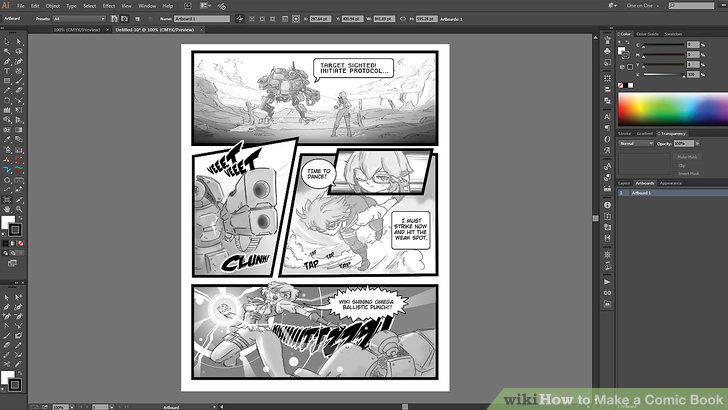
Task: Click the Change Screen Mode icon
Action: click(12, 263)
